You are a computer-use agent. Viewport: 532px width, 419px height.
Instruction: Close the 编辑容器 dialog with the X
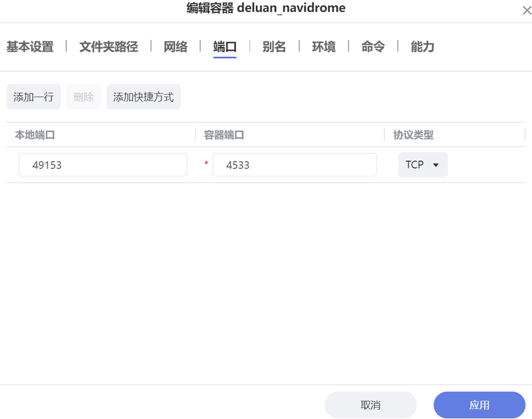525,9
